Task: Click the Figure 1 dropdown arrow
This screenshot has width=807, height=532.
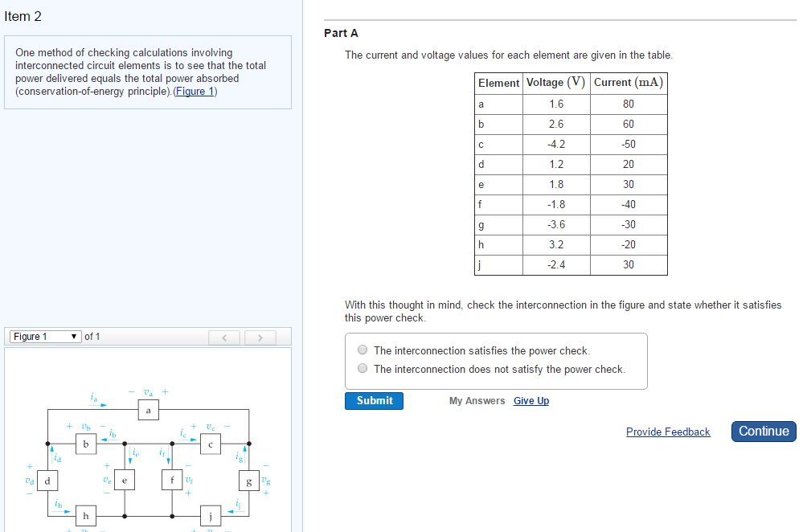Action: (x=72, y=336)
